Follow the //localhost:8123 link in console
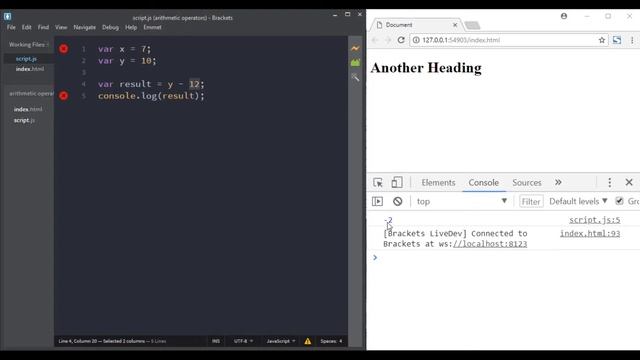 (490, 244)
